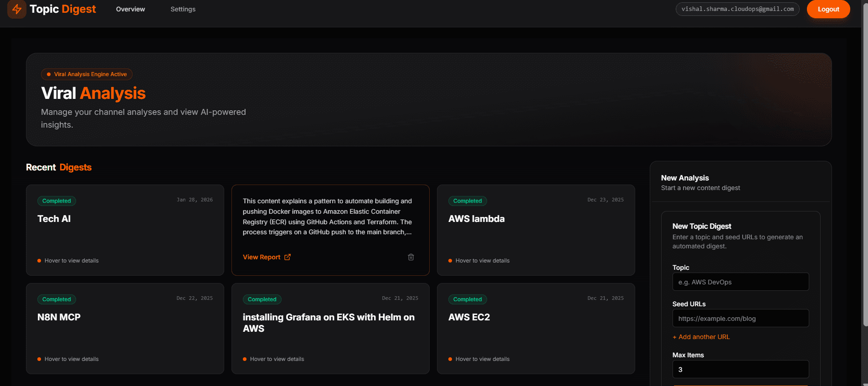The height and width of the screenshot is (386, 868).
Task: Focus the Topic input field
Action: point(740,282)
